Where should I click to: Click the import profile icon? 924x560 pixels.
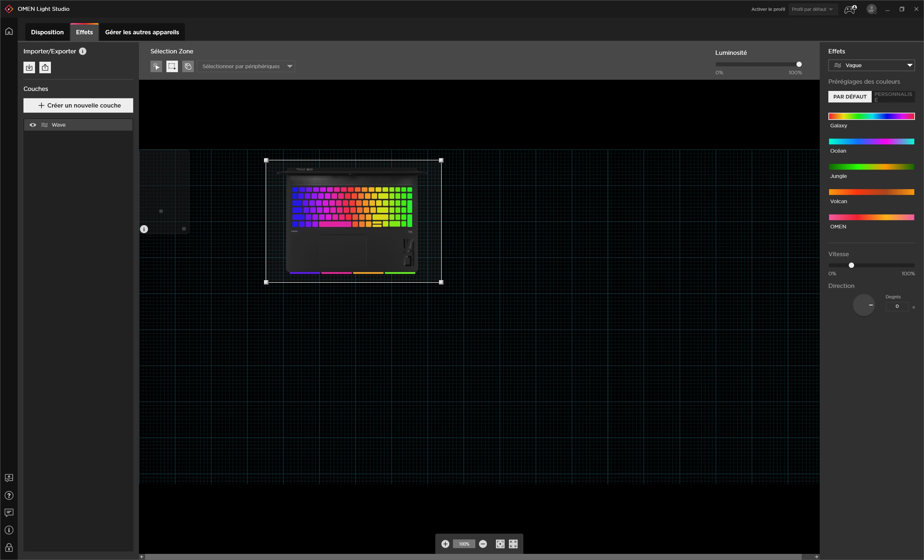(x=29, y=67)
